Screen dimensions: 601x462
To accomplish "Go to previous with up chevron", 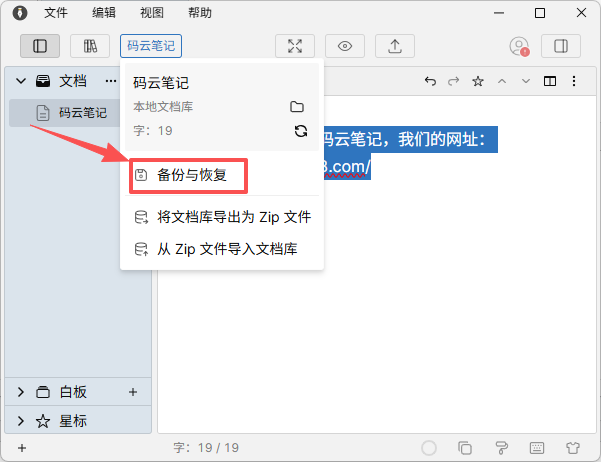I will point(502,81).
